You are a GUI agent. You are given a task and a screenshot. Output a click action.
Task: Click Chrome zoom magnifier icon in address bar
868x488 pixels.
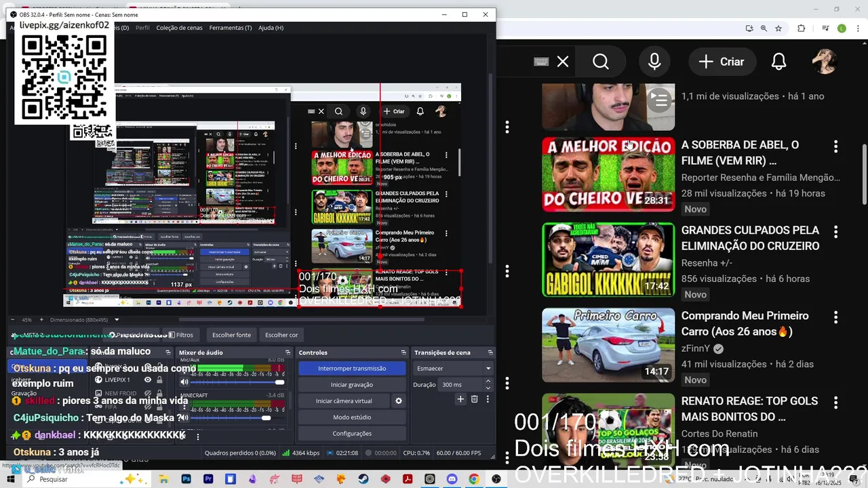764,28
